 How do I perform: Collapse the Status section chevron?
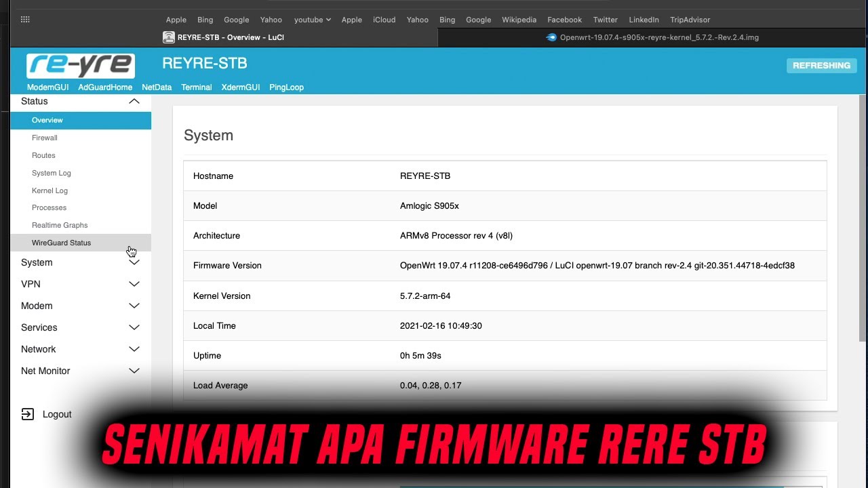[134, 101]
